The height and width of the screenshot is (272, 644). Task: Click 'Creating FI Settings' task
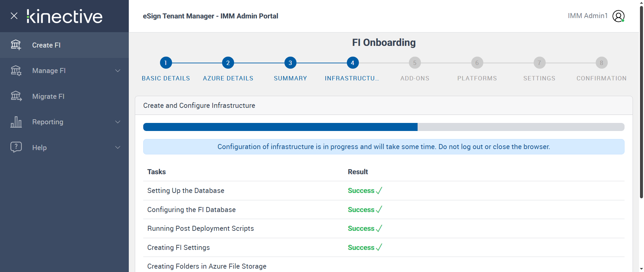tap(178, 248)
